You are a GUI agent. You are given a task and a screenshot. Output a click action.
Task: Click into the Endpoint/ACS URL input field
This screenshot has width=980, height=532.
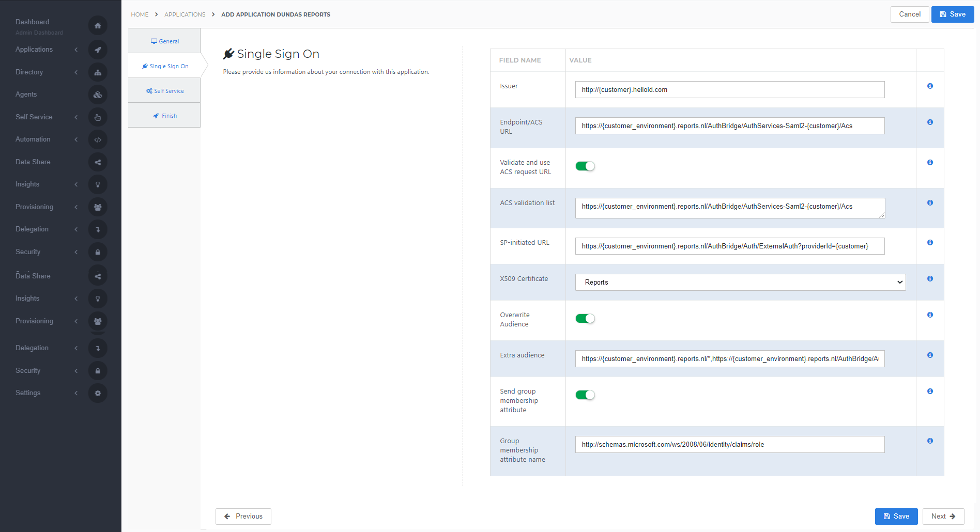click(x=730, y=126)
